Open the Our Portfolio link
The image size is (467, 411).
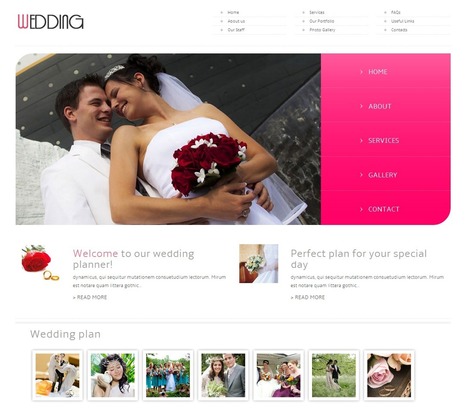tap(322, 21)
